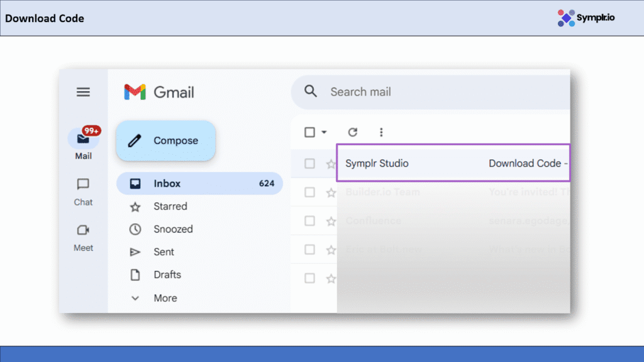This screenshot has height=362, width=644.
Task: Open the three-dot more options icon
Action: point(380,132)
